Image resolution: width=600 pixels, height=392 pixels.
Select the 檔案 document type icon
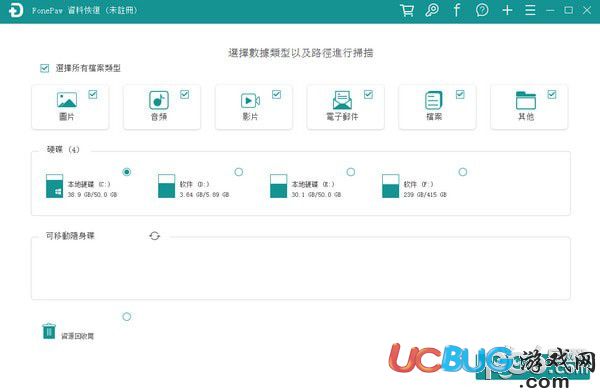click(x=434, y=100)
